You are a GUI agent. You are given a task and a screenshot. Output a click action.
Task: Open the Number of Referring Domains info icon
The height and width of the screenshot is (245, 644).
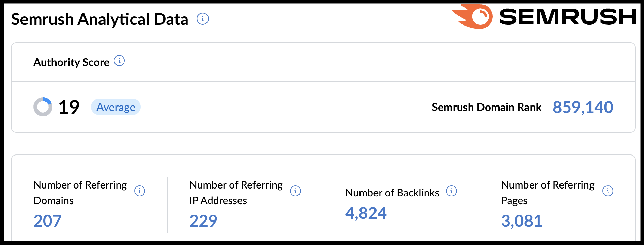(x=140, y=191)
